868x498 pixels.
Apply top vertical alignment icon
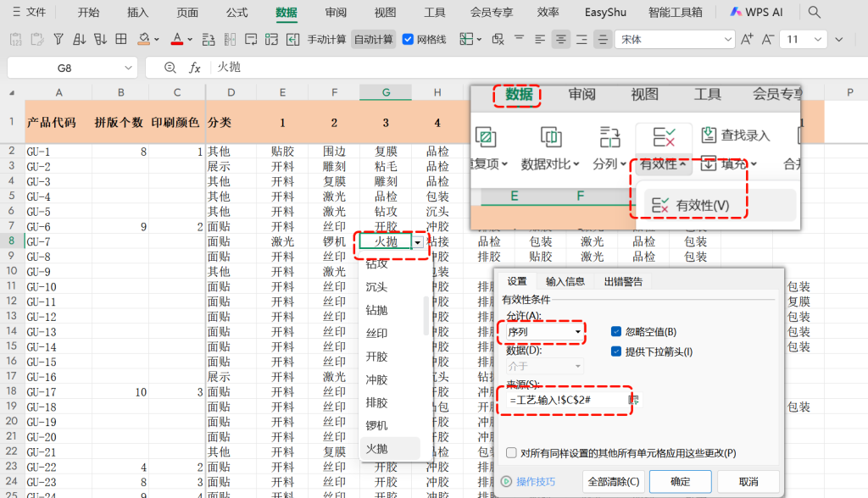[520, 39]
